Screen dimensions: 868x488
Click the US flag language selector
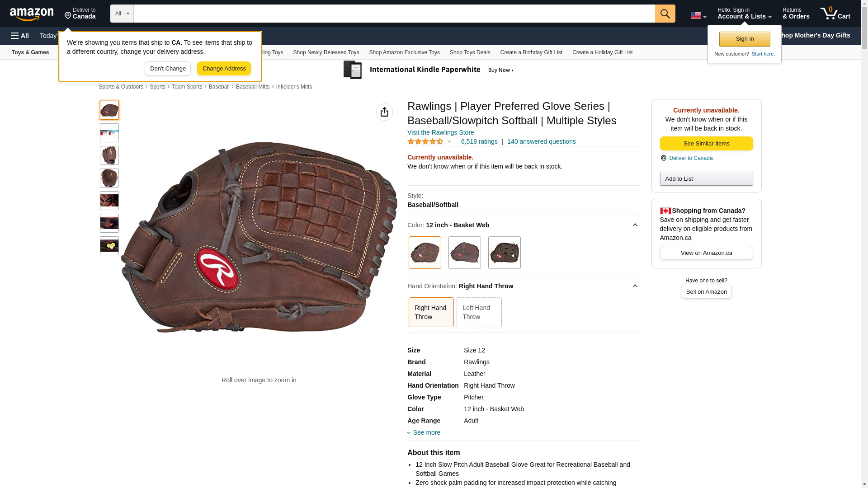click(x=698, y=15)
